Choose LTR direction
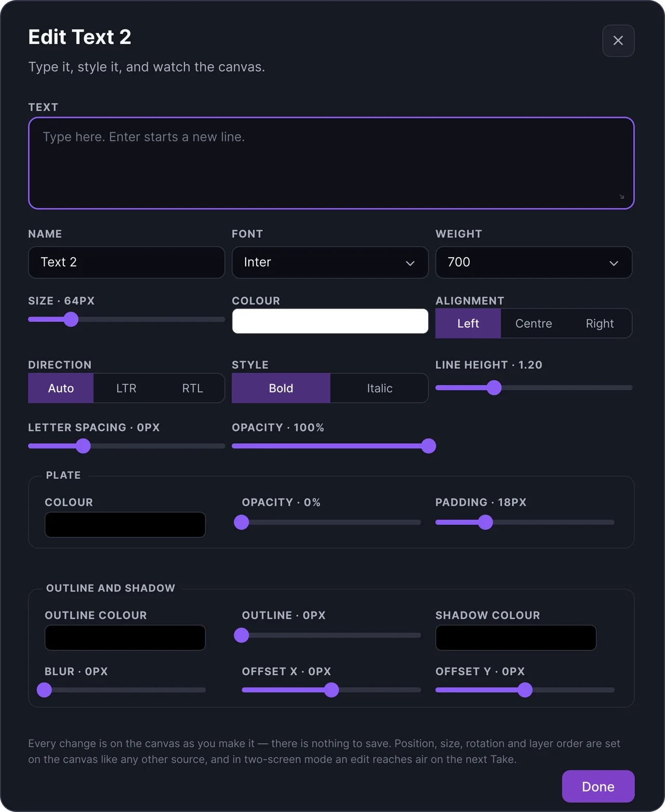Viewport: 665px width, 812px height. (x=126, y=388)
